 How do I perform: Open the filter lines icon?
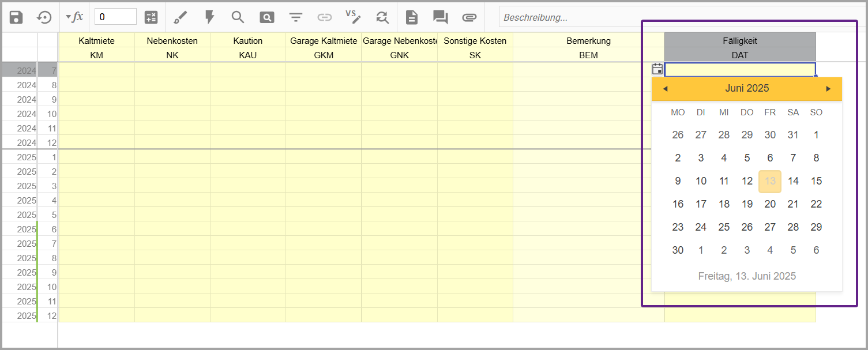(296, 17)
